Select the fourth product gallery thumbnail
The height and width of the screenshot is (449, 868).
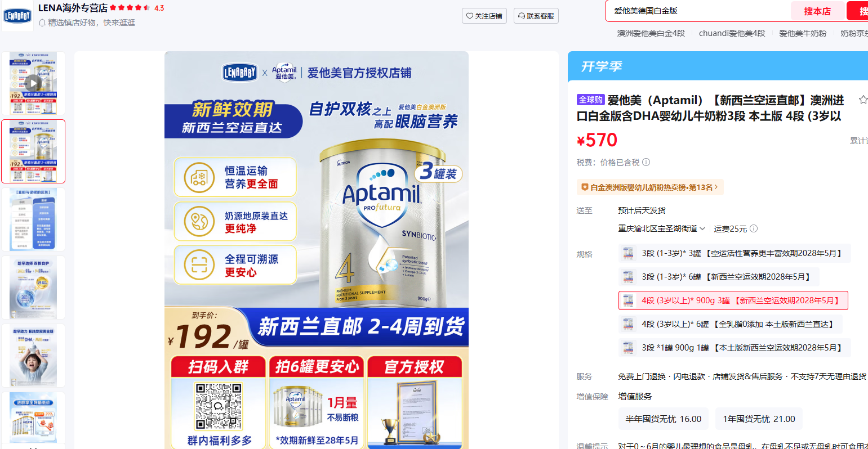(x=33, y=288)
